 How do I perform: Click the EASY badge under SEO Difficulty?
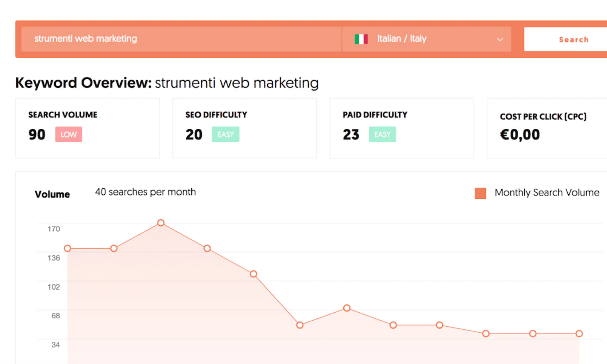tap(226, 134)
